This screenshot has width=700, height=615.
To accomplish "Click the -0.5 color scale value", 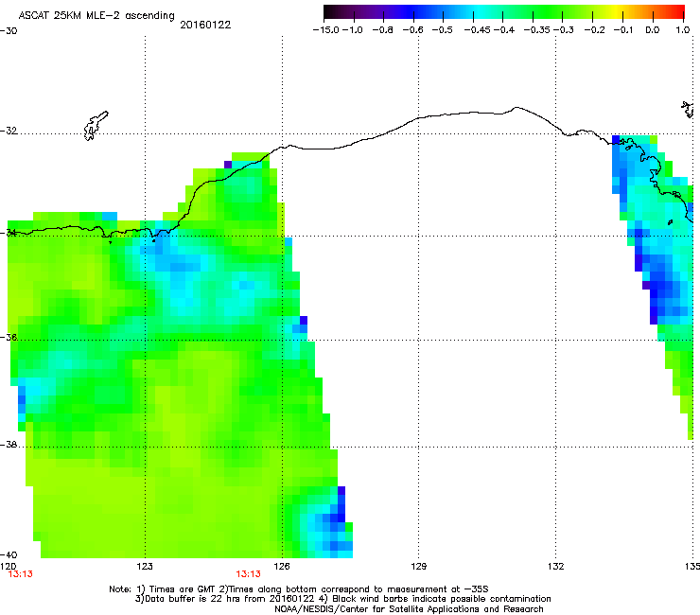I will 442,30.
